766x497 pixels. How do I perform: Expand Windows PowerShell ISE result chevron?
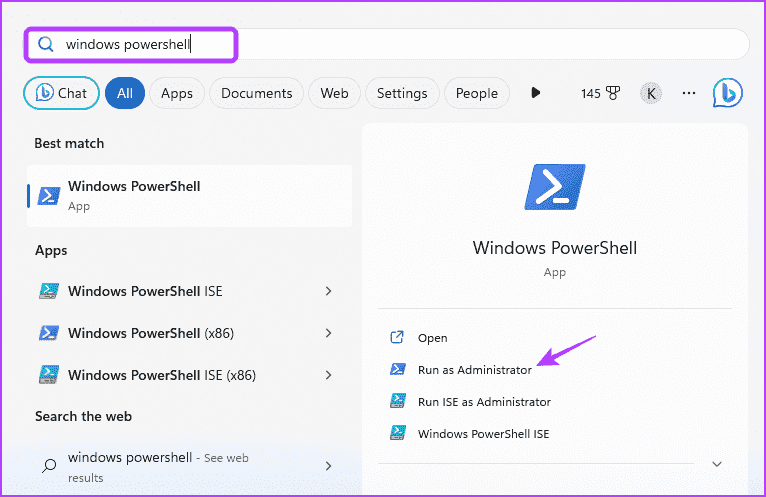click(328, 291)
